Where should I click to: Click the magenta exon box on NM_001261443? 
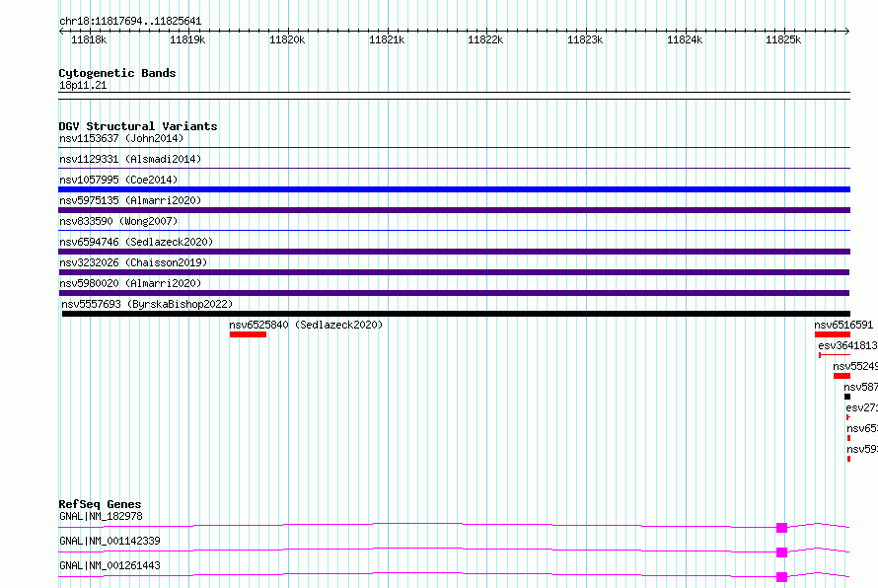point(781,577)
